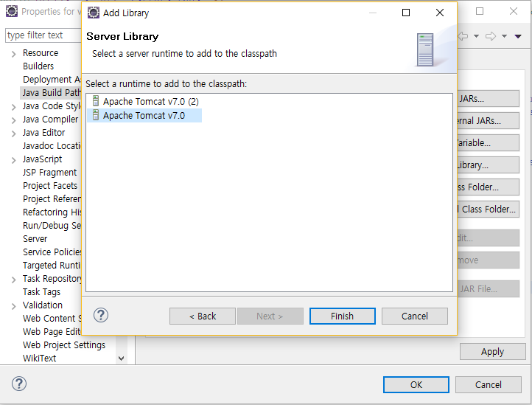The width and height of the screenshot is (532, 405).
Task: Open the Service Policies page
Action: pos(52,252)
